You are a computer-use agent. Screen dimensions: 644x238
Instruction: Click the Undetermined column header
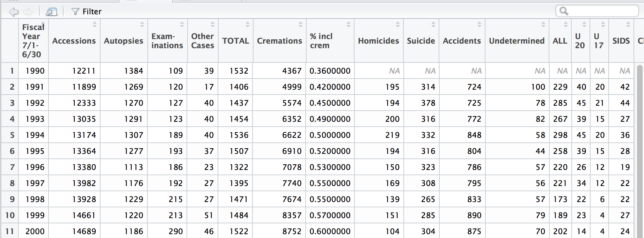517,41
